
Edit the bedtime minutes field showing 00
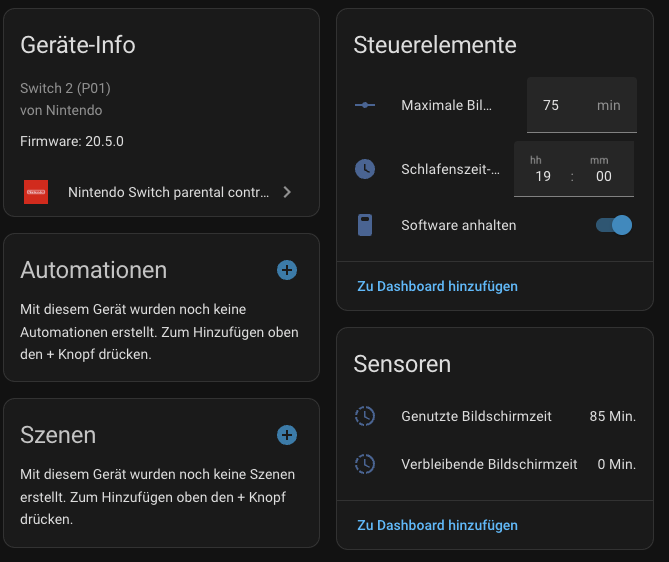tap(604, 176)
